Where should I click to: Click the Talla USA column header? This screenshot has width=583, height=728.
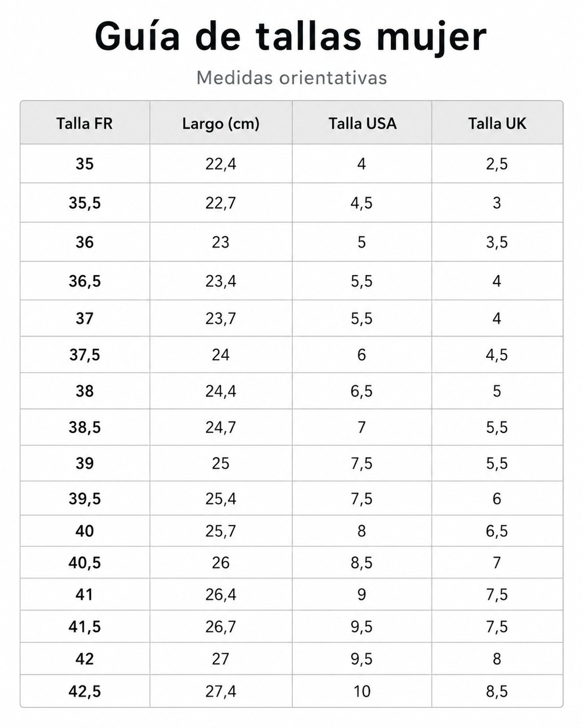click(362, 124)
